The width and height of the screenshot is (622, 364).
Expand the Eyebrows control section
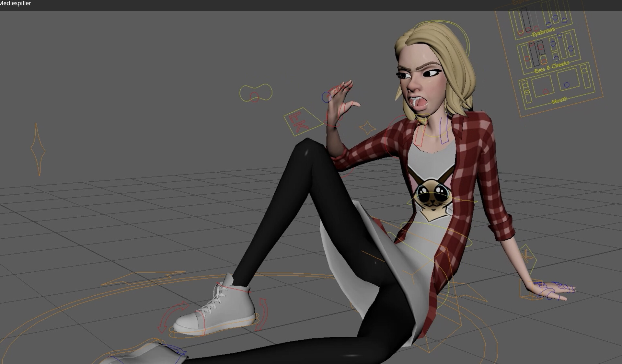[x=543, y=33]
